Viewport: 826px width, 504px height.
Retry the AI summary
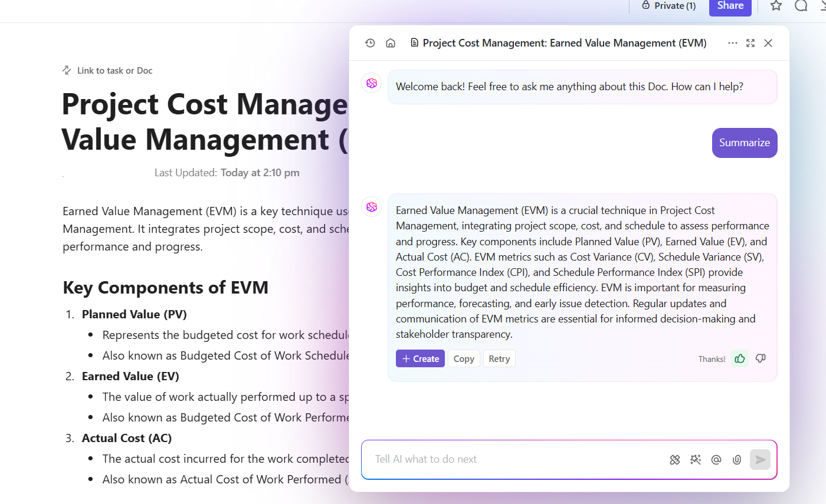pyautogui.click(x=499, y=358)
